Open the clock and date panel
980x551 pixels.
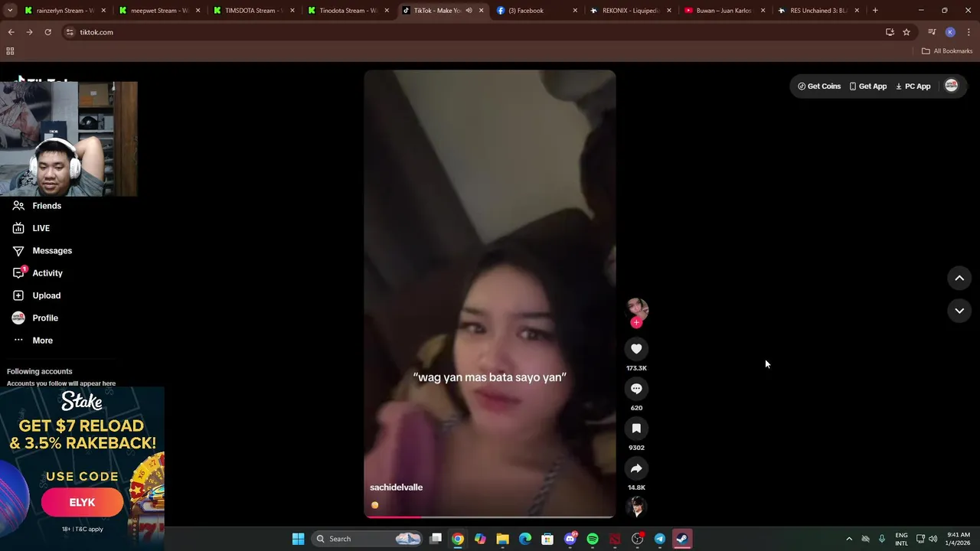(x=959, y=539)
